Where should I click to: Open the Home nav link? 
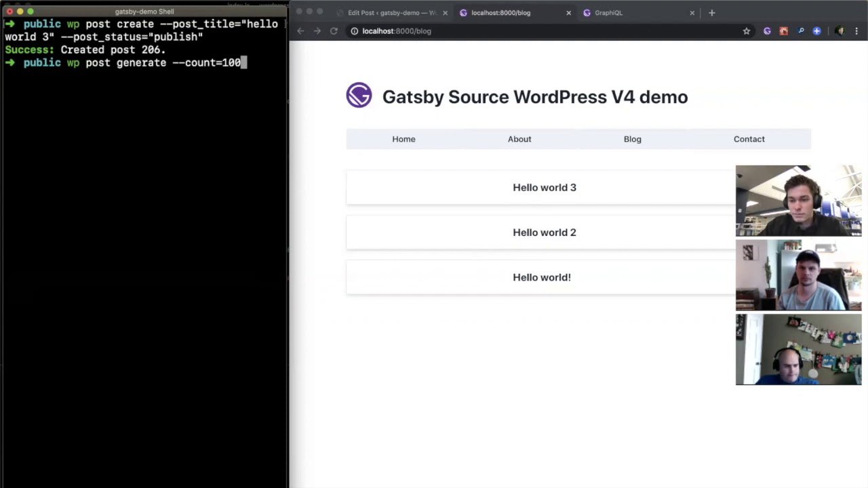[x=403, y=139]
